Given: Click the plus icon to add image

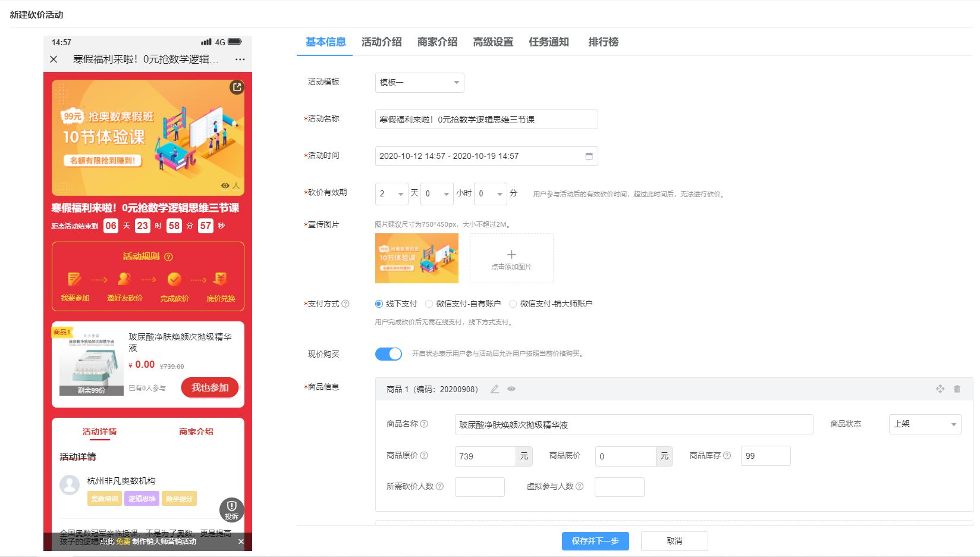Looking at the screenshot, I should [511, 255].
